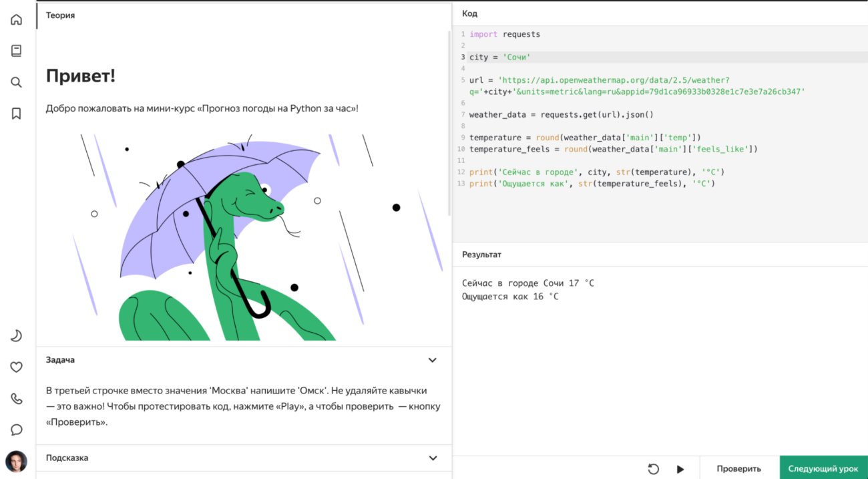Run the code with the Play button
868x479 pixels.
click(680, 469)
